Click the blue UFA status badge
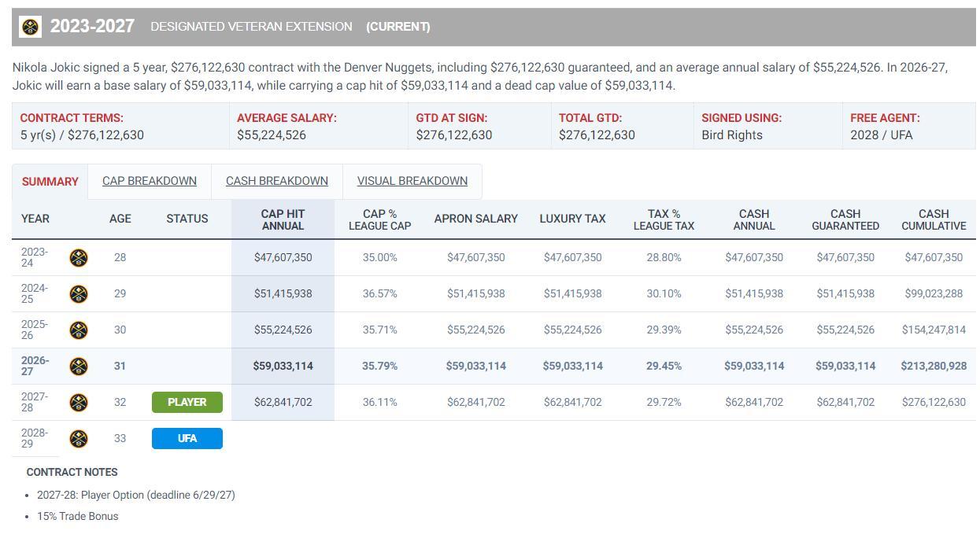The height and width of the screenshot is (538, 980). click(x=187, y=438)
